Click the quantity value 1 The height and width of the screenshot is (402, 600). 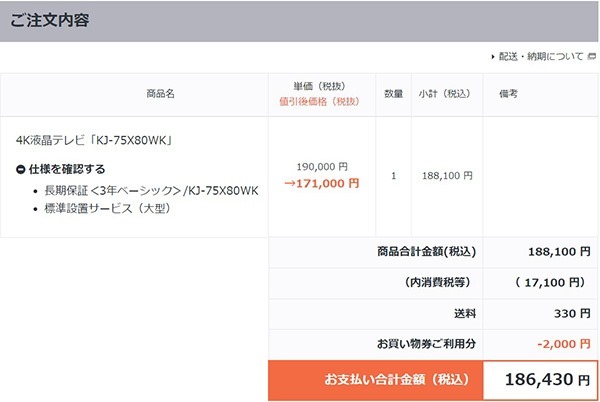[x=393, y=176]
